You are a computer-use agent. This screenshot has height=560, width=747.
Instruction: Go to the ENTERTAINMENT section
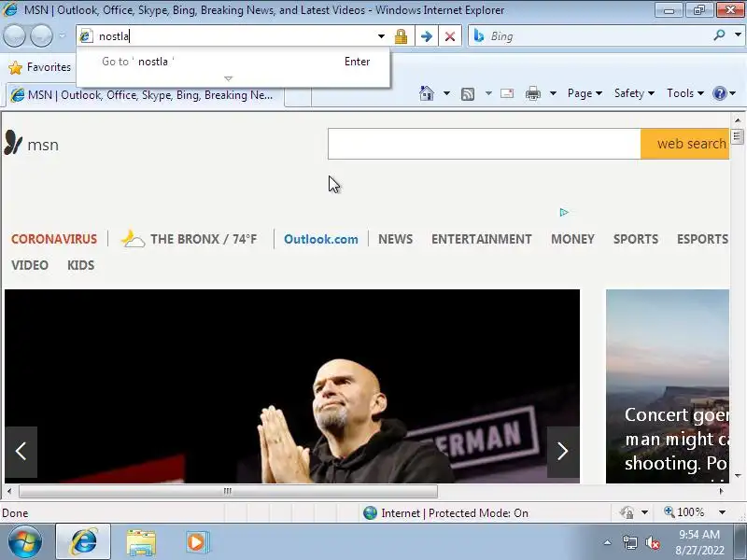click(482, 239)
